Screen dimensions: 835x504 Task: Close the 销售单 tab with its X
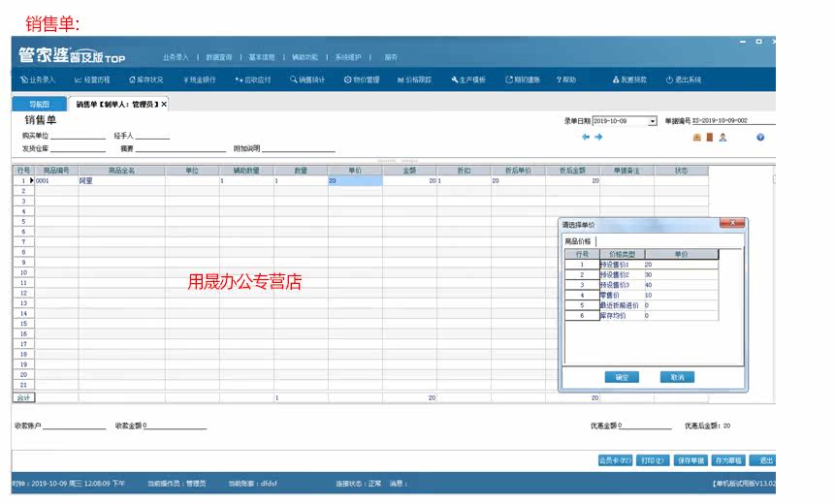(164, 105)
